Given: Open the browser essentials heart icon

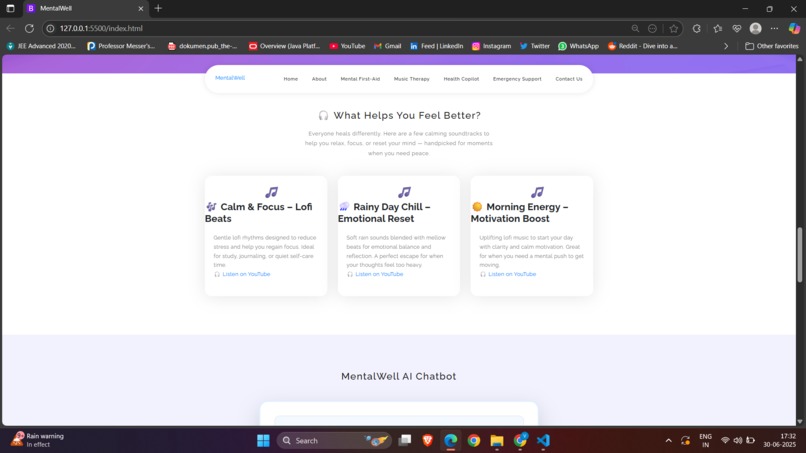Looking at the screenshot, I should coord(737,28).
